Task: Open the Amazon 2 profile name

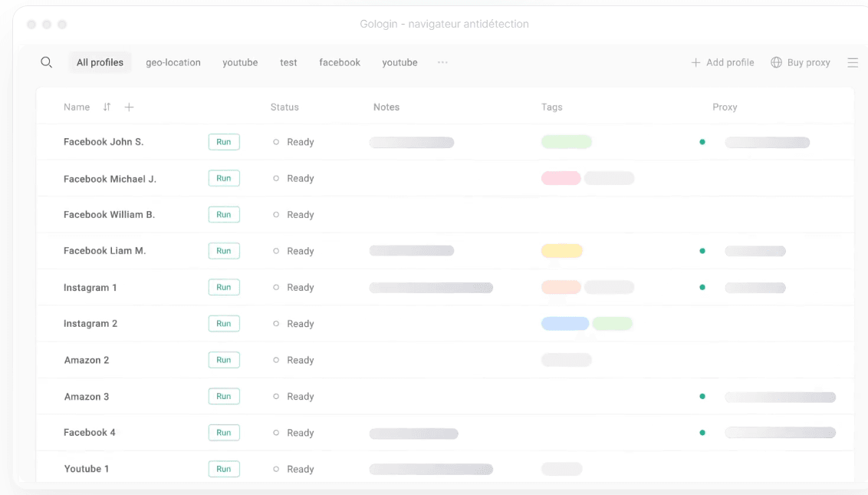Action: coord(87,361)
